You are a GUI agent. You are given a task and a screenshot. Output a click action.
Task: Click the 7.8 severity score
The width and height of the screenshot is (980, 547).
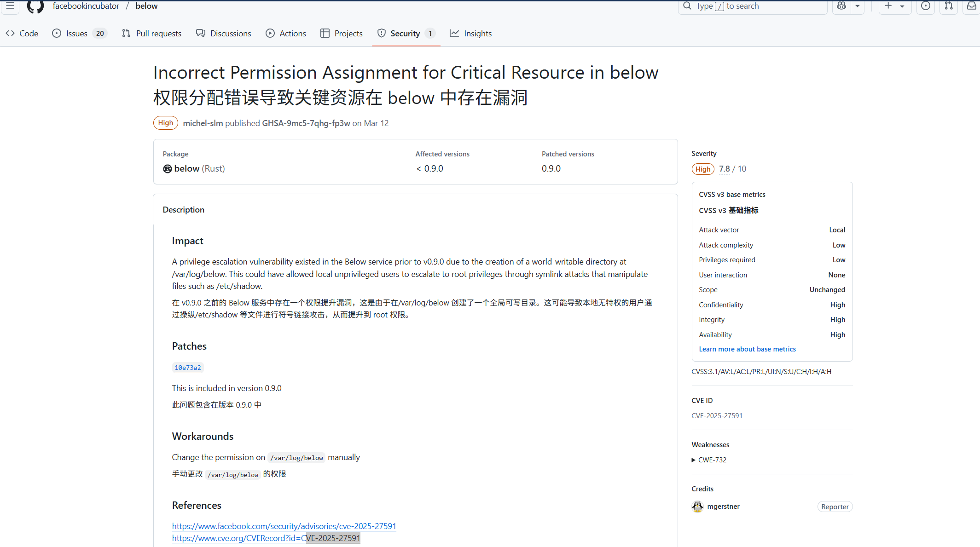[x=724, y=169]
